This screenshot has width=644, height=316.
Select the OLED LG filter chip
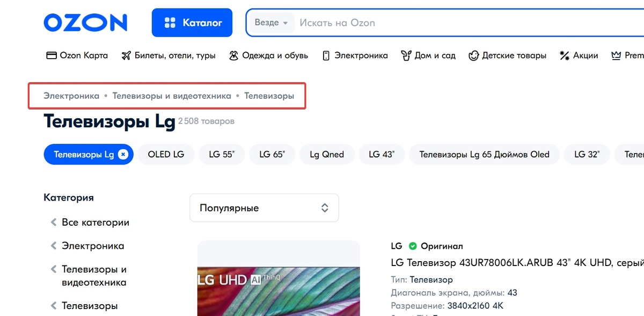click(166, 154)
